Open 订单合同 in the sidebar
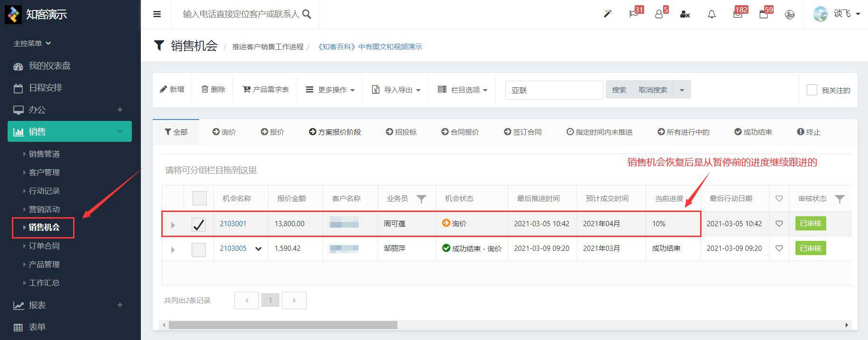The width and height of the screenshot is (868, 340). click(44, 246)
